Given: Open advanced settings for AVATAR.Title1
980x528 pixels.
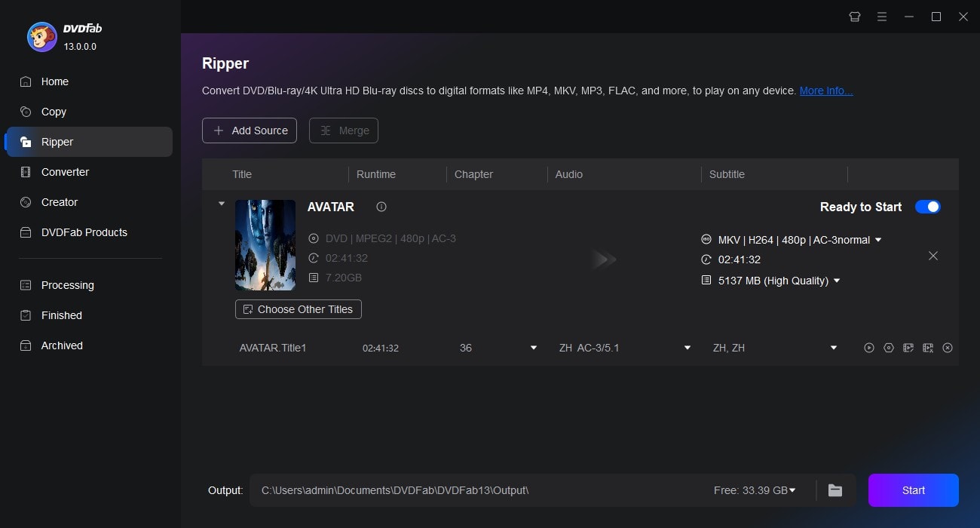Looking at the screenshot, I should 889,348.
